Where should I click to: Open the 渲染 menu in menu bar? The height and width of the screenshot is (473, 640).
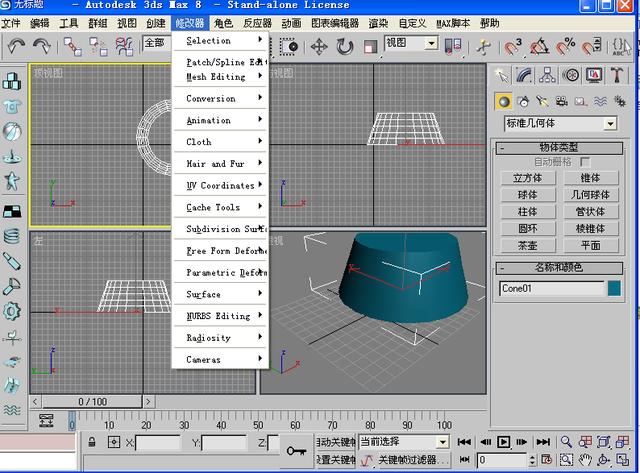click(x=378, y=22)
